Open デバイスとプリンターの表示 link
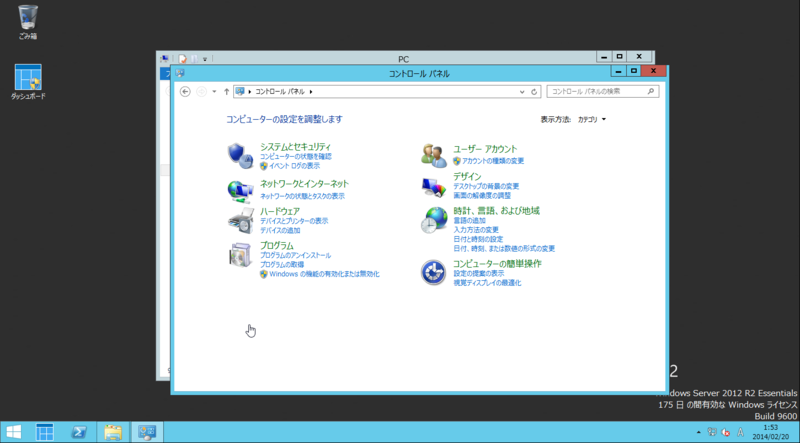Image resolution: width=800 pixels, height=443 pixels. pyautogui.click(x=294, y=221)
